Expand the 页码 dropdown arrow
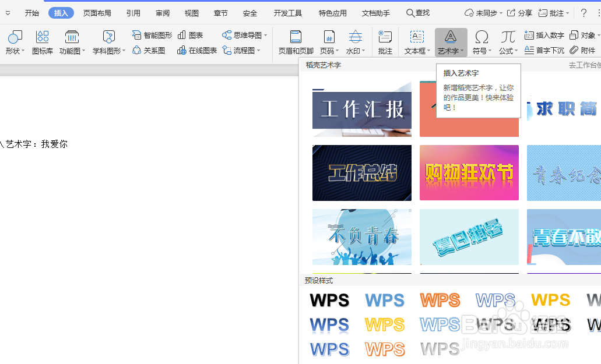The image size is (601, 364). click(338, 51)
